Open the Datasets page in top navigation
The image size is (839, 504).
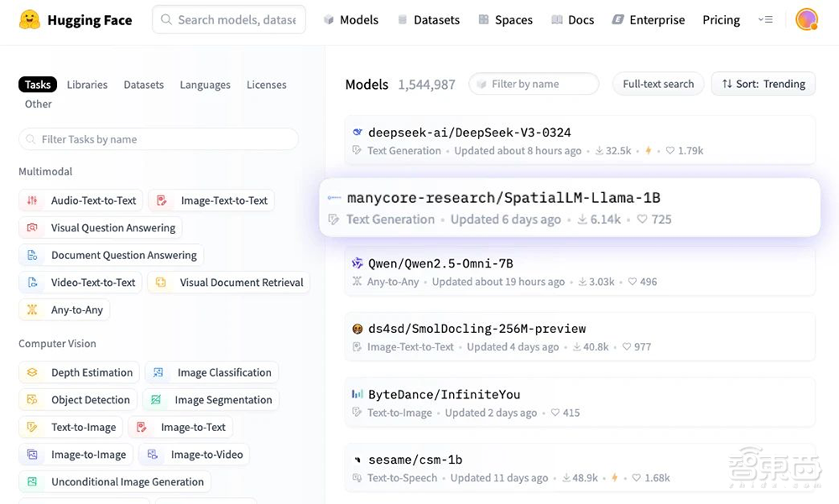point(428,19)
